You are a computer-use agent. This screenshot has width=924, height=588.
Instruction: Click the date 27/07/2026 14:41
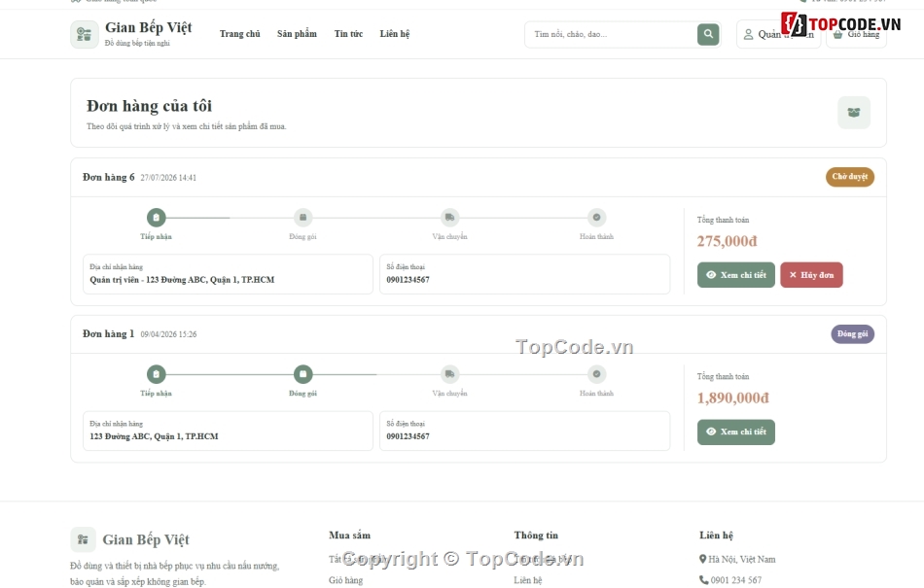(x=168, y=178)
